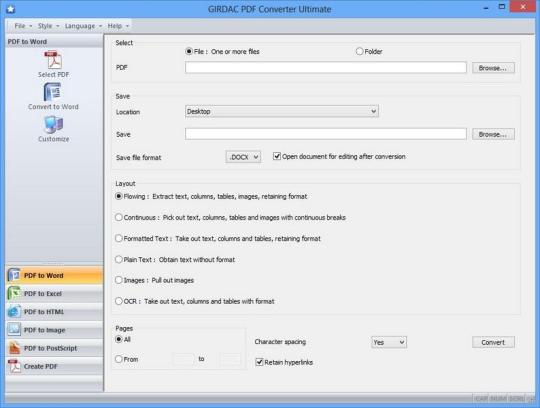Click the PDF file path input field
Viewport: 540px width, 408px height.
pyautogui.click(x=326, y=67)
